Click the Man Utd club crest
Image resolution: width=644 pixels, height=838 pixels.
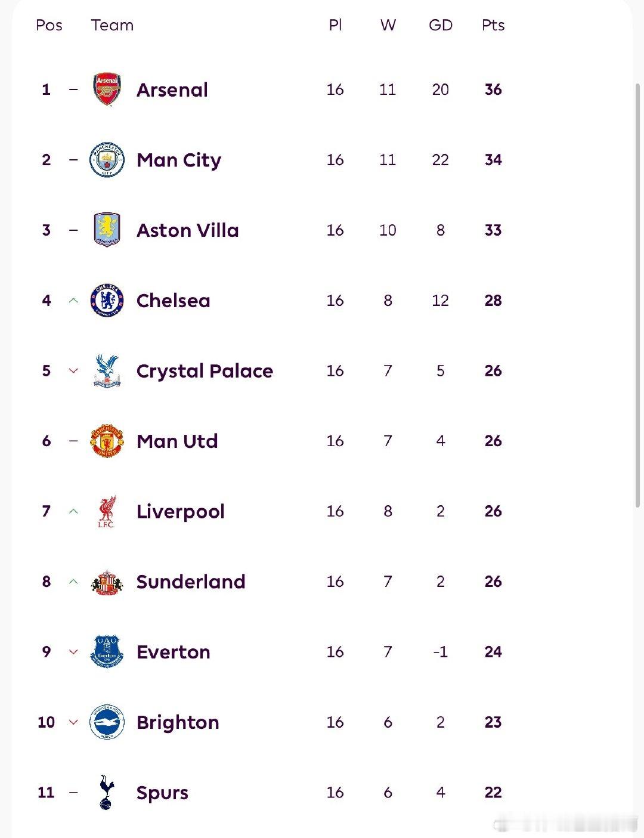107,441
